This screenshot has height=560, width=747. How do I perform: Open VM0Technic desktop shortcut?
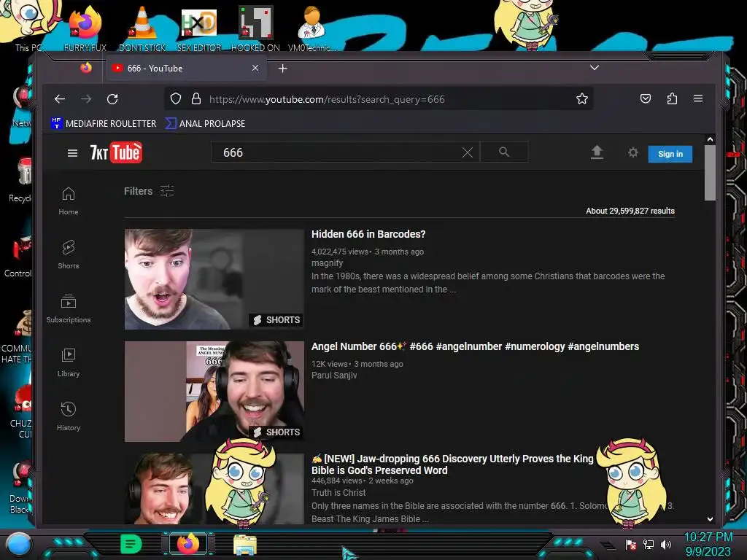312,28
